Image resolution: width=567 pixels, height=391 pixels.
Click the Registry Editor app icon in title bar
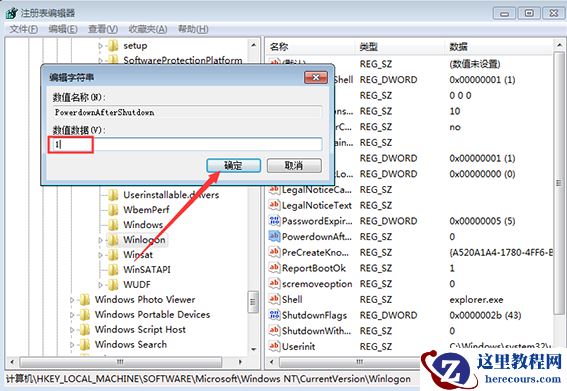click(12, 13)
